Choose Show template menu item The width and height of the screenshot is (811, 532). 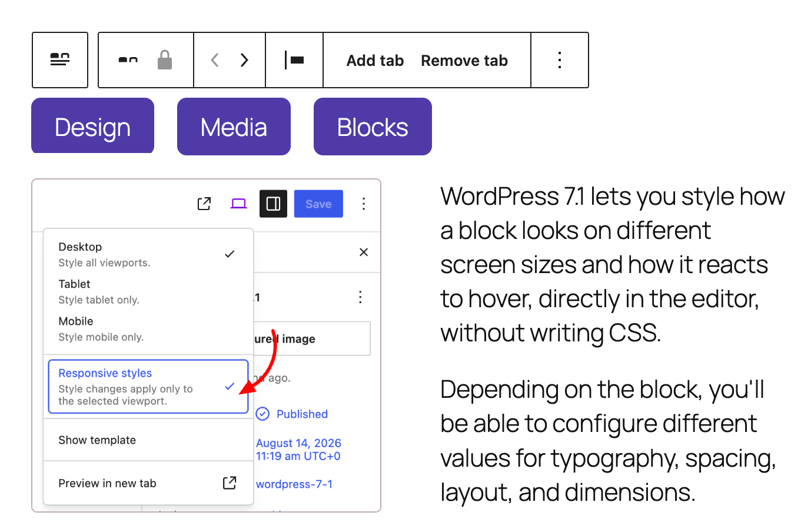pos(148,440)
